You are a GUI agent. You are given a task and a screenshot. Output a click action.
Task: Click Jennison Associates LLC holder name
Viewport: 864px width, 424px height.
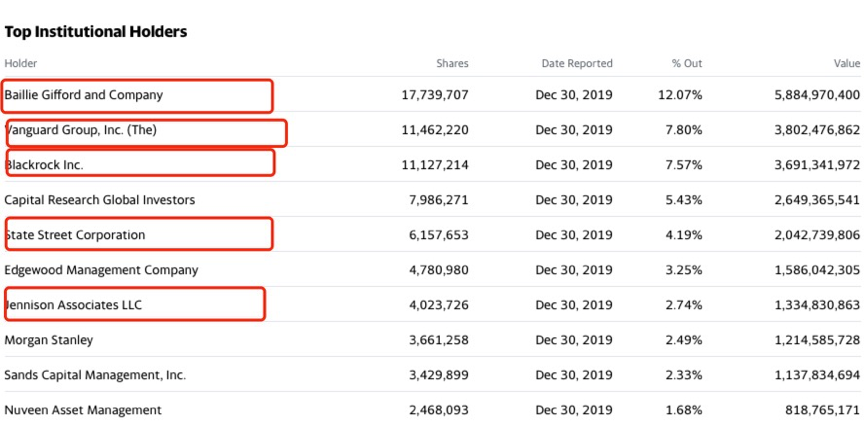[x=74, y=305]
